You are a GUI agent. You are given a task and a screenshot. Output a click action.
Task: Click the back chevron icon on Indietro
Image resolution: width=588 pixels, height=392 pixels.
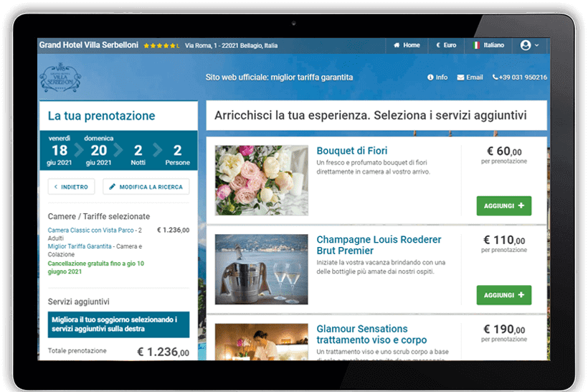[x=56, y=187]
